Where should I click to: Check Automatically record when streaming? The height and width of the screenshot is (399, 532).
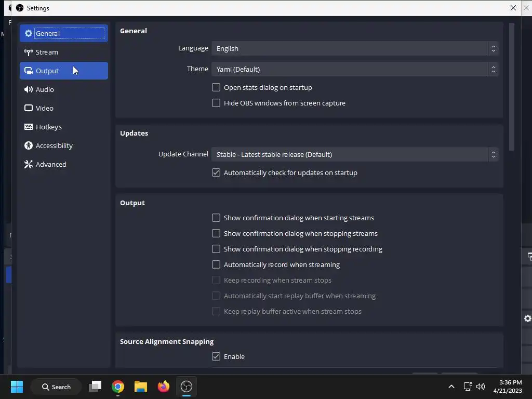pos(216,264)
